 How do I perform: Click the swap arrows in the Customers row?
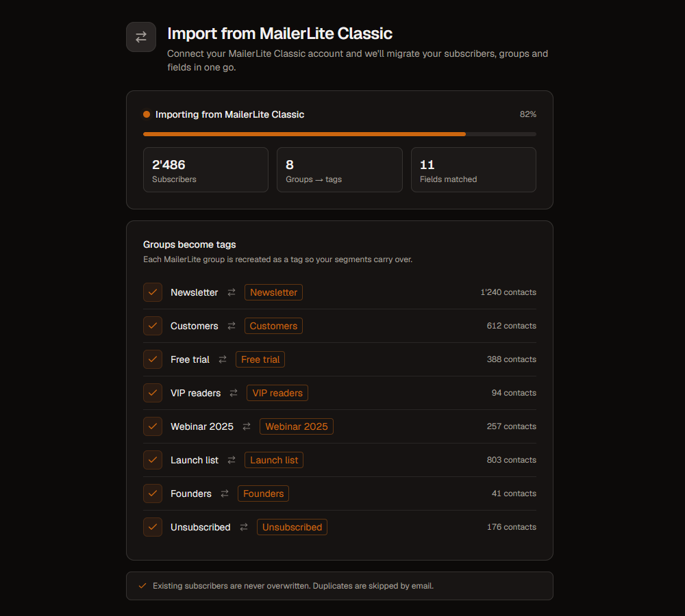[x=232, y=326]
